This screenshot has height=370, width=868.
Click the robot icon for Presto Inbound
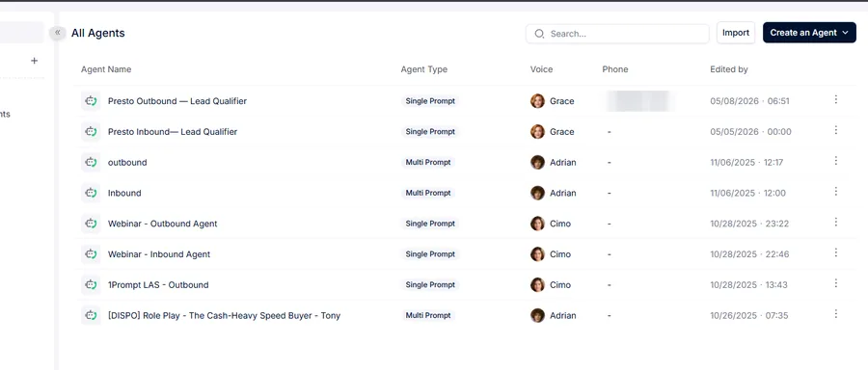tap(91, 132)
